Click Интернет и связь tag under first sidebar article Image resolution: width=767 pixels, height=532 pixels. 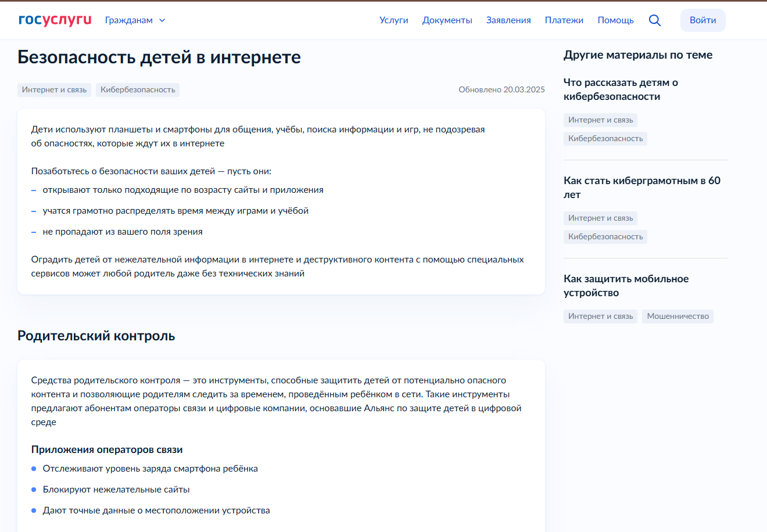(600, 120)
